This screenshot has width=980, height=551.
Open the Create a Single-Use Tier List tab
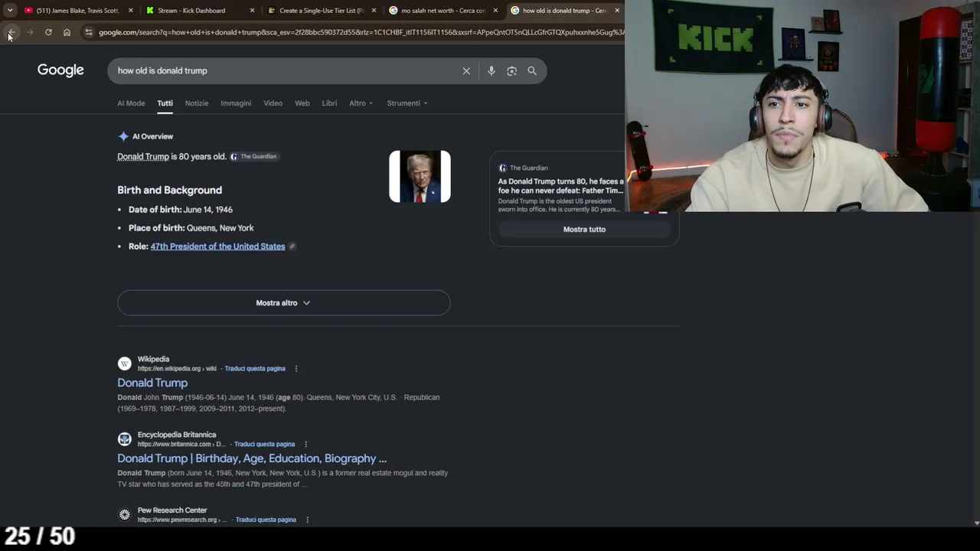point(321,11)
